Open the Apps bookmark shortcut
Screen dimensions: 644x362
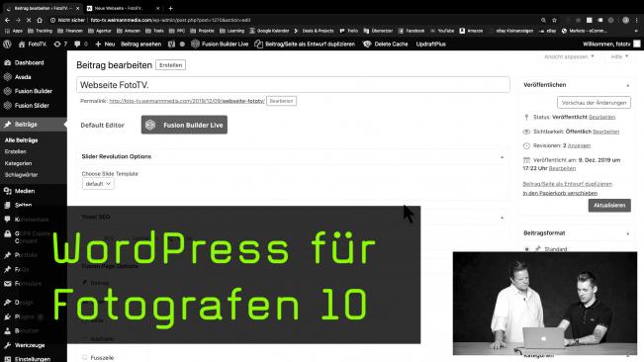[x=14, y=31]
